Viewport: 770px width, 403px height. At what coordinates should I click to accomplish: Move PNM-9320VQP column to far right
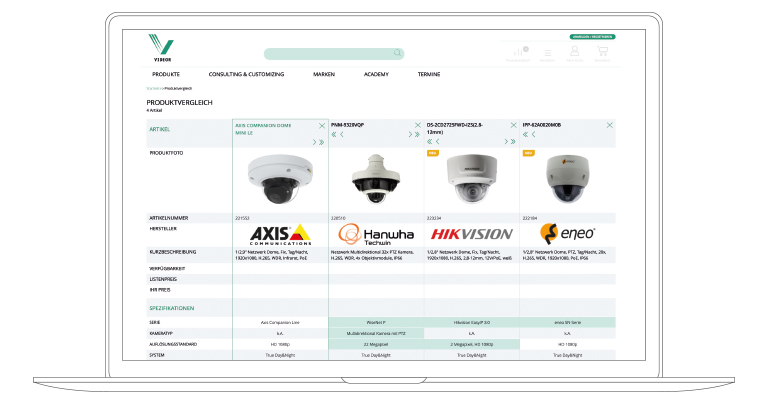point(417,134)
